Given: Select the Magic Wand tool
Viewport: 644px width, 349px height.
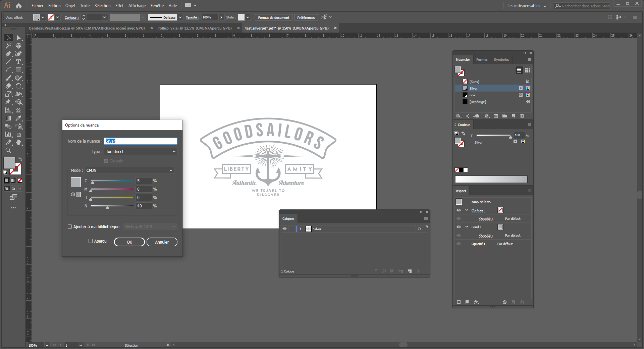Looking at the screenshot, I should point(8,46).
